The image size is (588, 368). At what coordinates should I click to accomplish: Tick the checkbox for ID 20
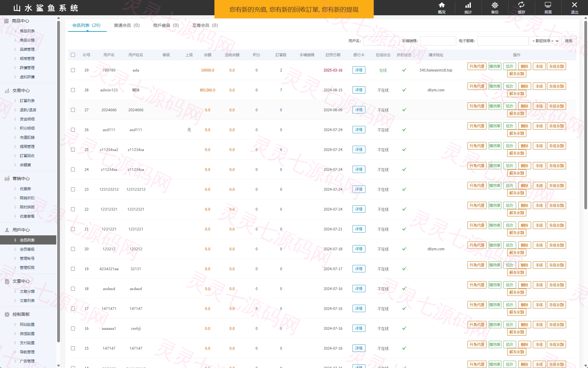pyautogui.click(x=73, y=249)
